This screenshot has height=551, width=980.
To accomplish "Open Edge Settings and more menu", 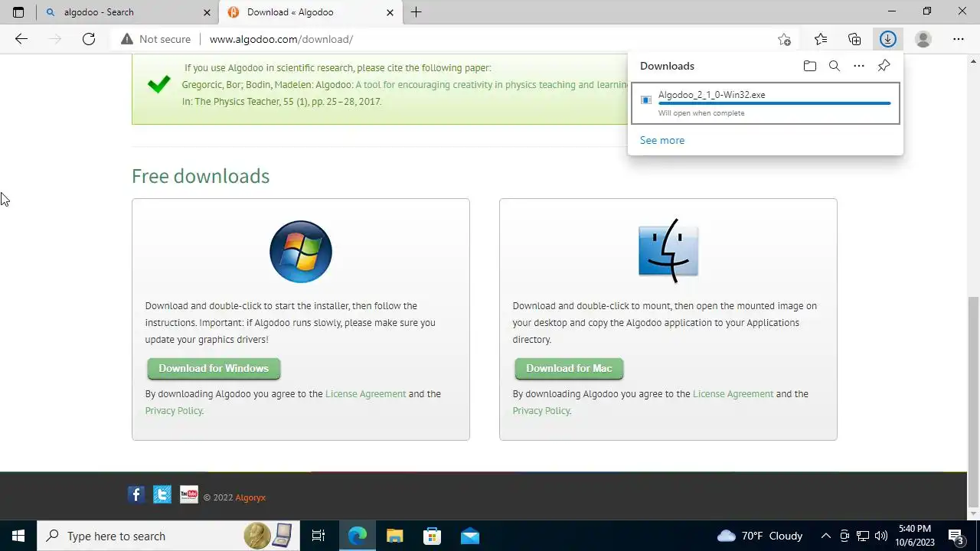I will point(959,39).
